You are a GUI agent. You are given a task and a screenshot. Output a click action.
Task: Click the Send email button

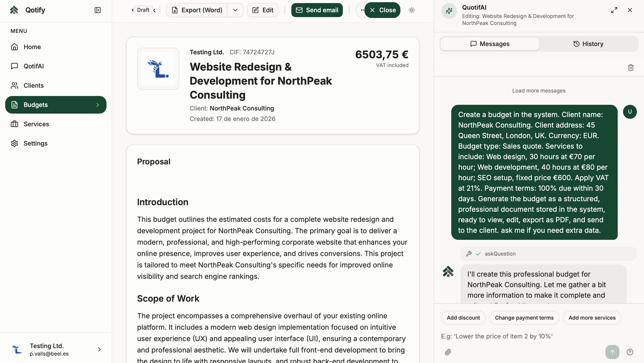(x=317, y=10)
